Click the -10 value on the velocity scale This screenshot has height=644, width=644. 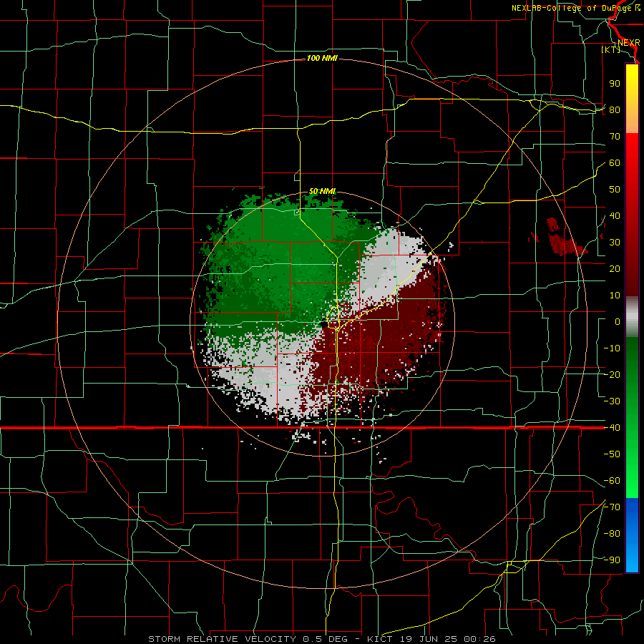pos(612,348)
